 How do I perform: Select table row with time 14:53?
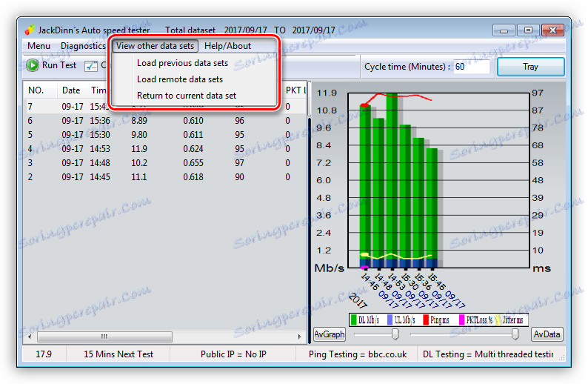(x=165, y=149)
